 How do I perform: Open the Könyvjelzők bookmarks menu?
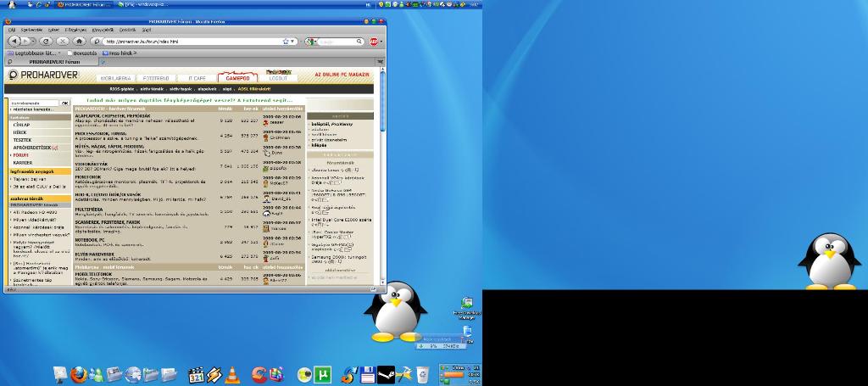[103, 30]
